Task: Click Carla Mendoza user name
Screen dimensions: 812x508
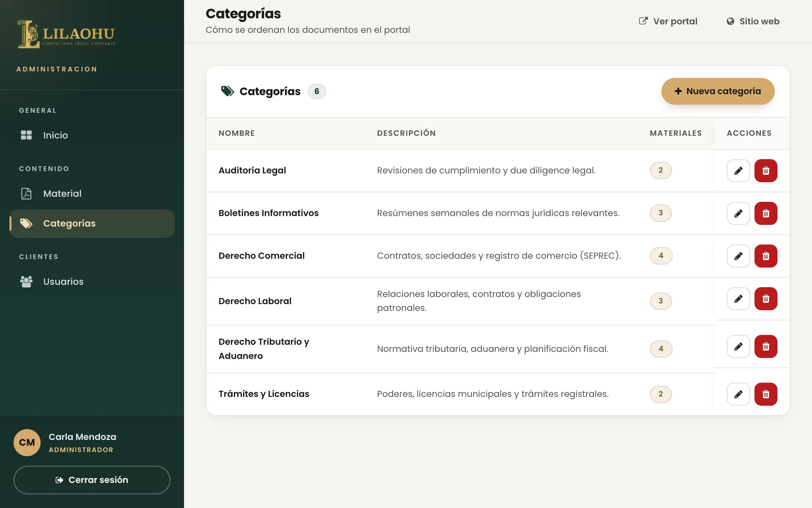Action: (x=82, y=437)
